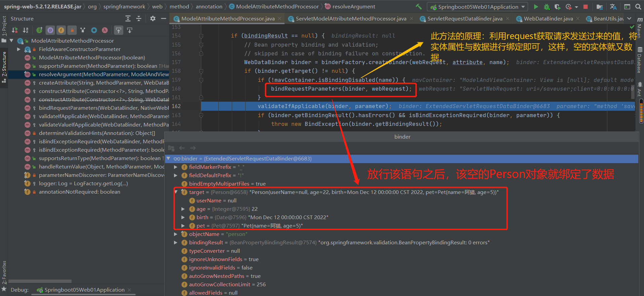Toggle Autoscroll to Source icon
Screen dimensions: 644x296
pyautogui.click(x=119, y=30)
